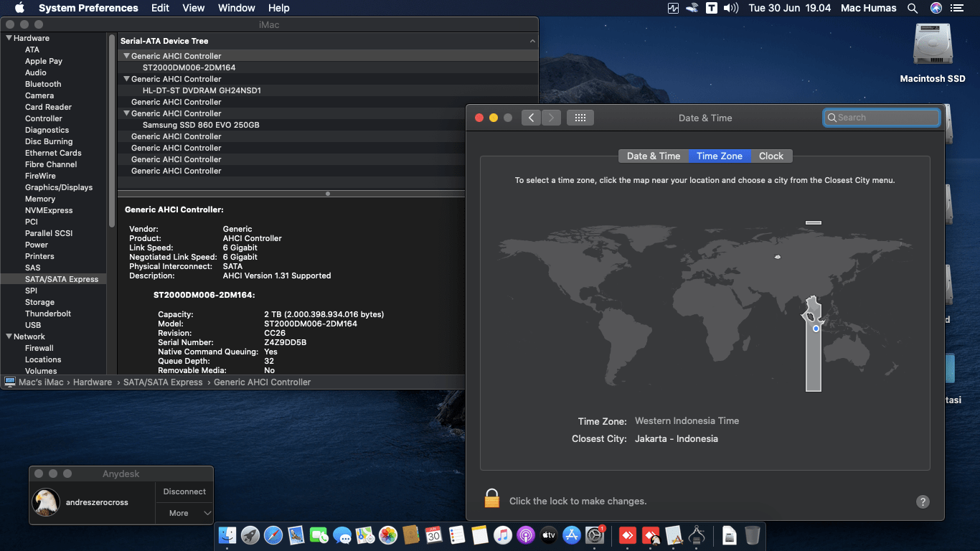Viewport: 980px width, 551px height.
Task: Select Bluetooth in the Hardware sidebar
Action: tap(43, 84)
